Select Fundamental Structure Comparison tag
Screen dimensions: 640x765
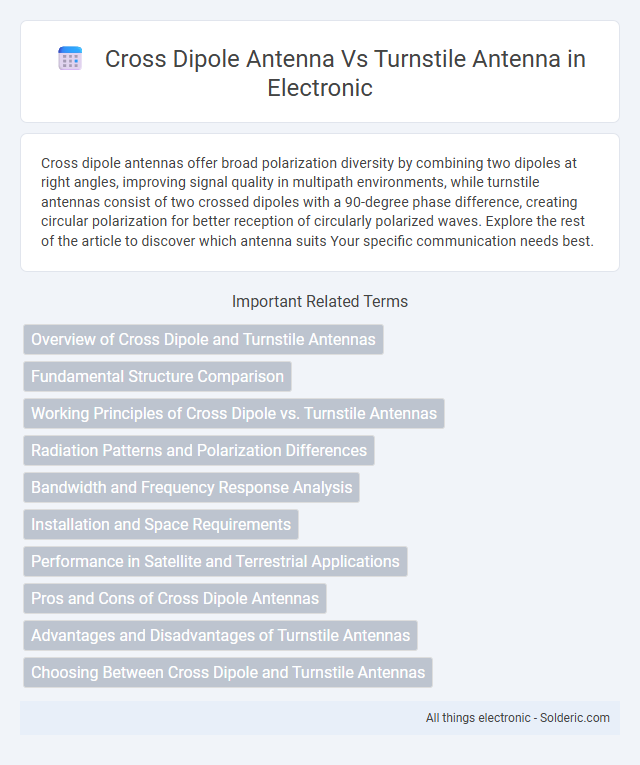(x=158, y=377)
